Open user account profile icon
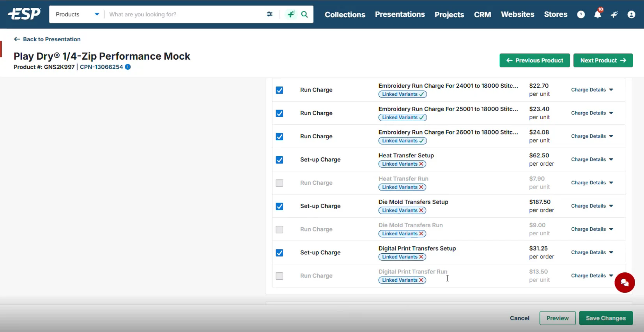644x332 pixels. point(631,14)
